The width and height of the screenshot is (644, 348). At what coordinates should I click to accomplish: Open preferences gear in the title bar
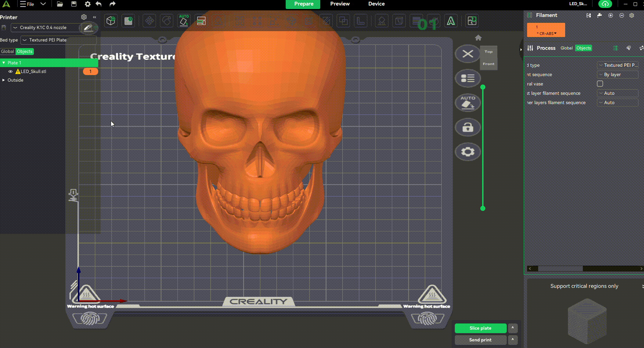point(88,4)
